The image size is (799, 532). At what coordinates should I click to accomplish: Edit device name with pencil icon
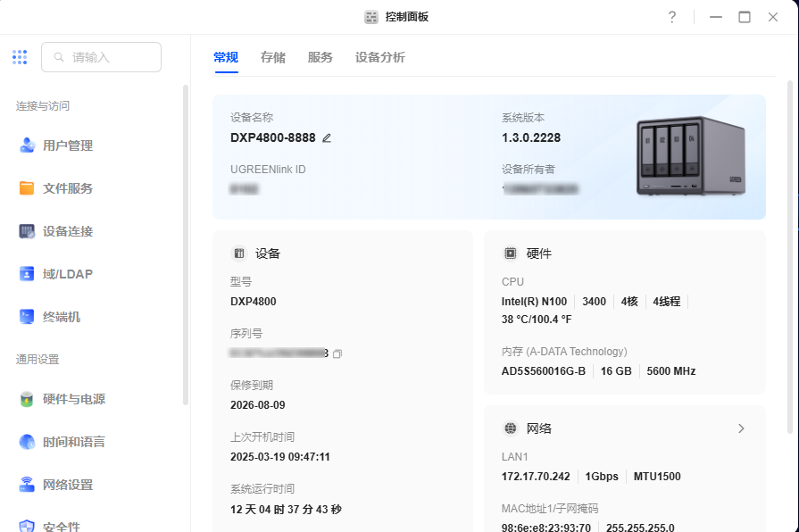point(327,138)
